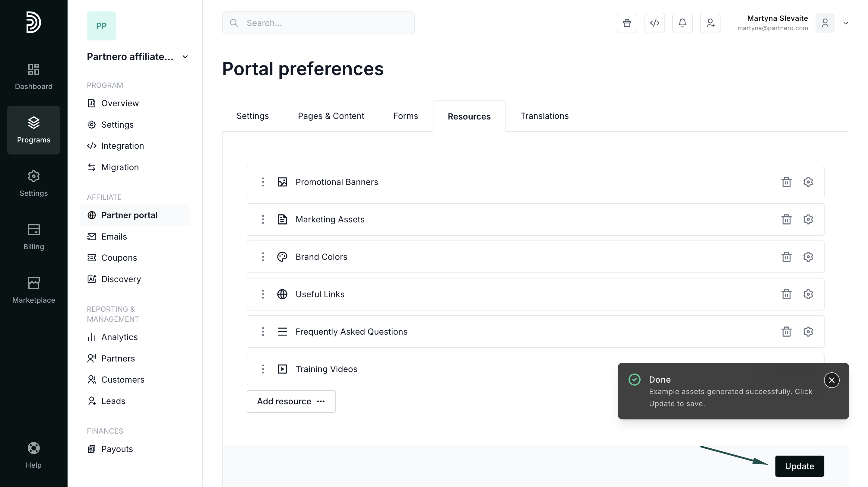Image resolution: width=868 pixels, height=487 pixels.
Task: Click the invite user icon
Action: (710, 23)
